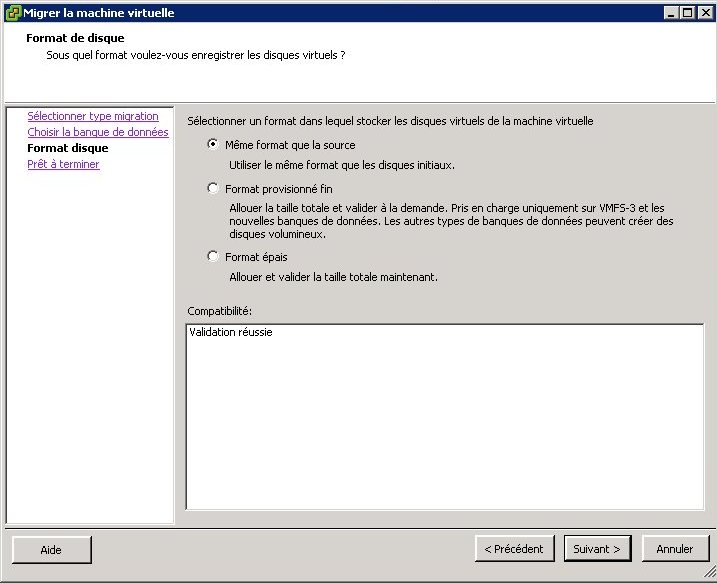Enable the Format épais disk option
The width and height of the screenshot is (717, 583).
213,256
